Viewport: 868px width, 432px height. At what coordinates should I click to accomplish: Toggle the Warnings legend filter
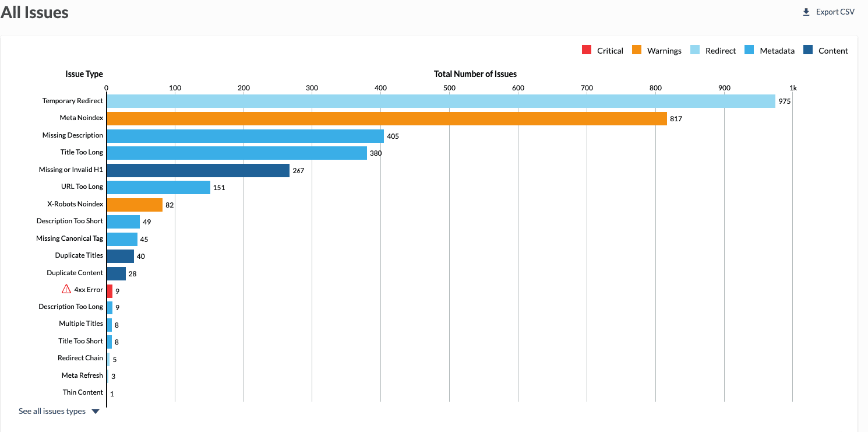[x=657, y=51]
